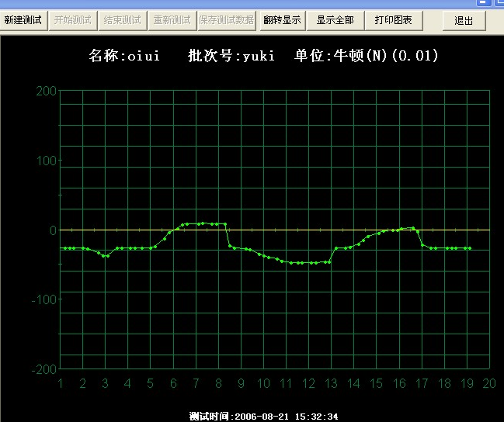This screenshot has height=422, width=504.
Task: Click the 批次号:yuki label
Action: click(231, 56)
